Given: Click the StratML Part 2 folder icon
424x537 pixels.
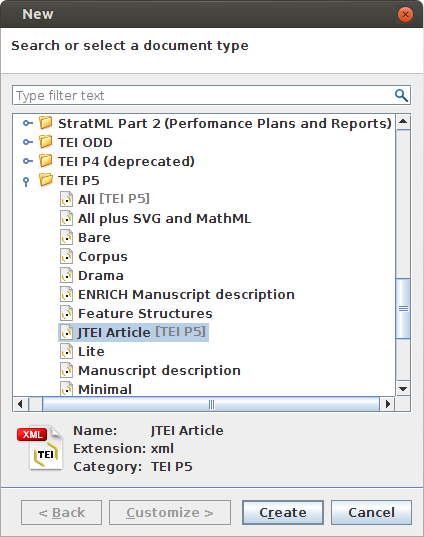Looking at the screenshot, I should tap(46, 123).
